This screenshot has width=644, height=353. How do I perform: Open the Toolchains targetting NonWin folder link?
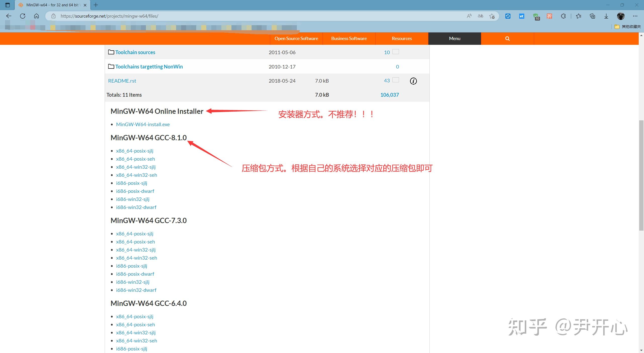coord(149,67)
